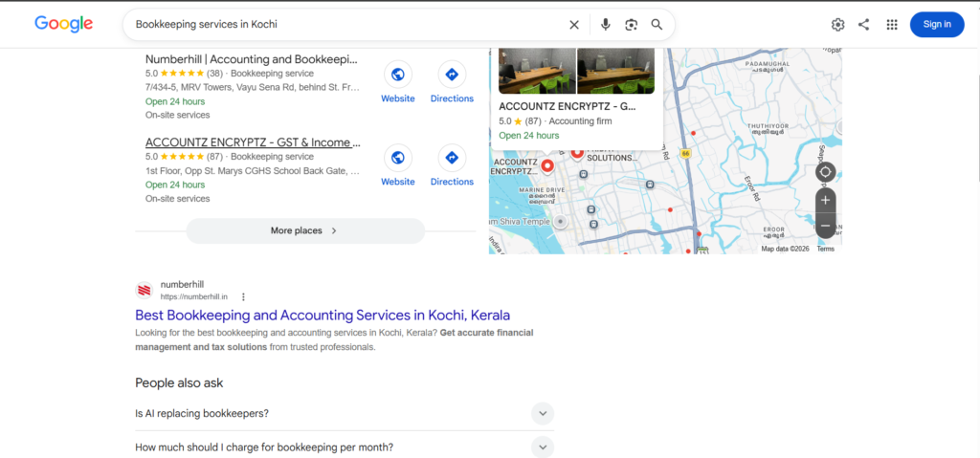Viewport: 980px width, 458px height.
Task: Get Directions to ACCOUNTZ ENCRYPTZ
Action: [452, 158]
